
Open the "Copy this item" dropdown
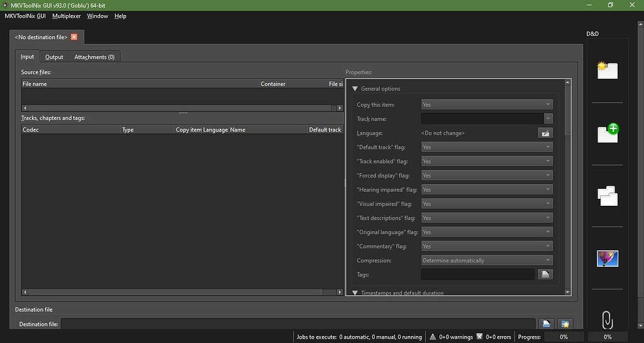click(x=487, y=104)
